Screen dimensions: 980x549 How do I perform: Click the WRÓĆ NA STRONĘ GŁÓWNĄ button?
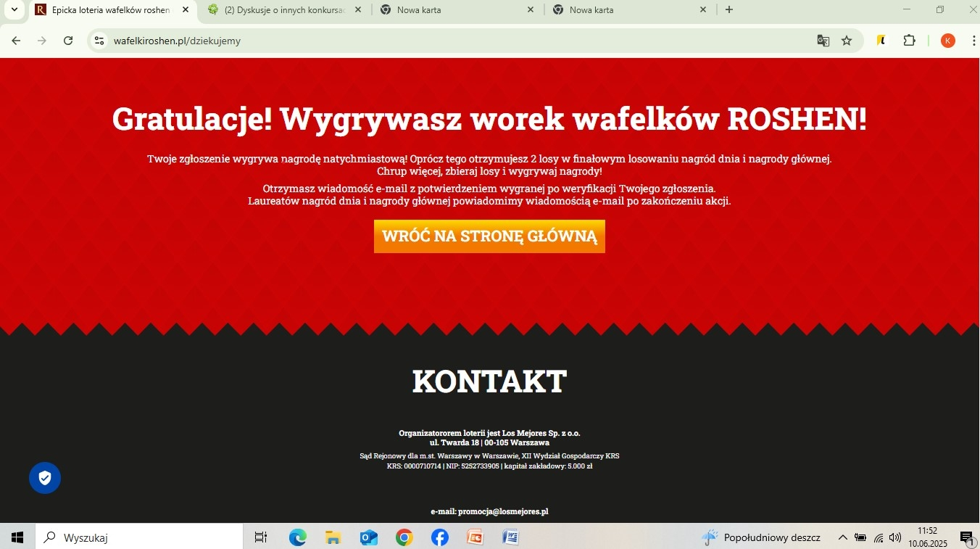489,236
